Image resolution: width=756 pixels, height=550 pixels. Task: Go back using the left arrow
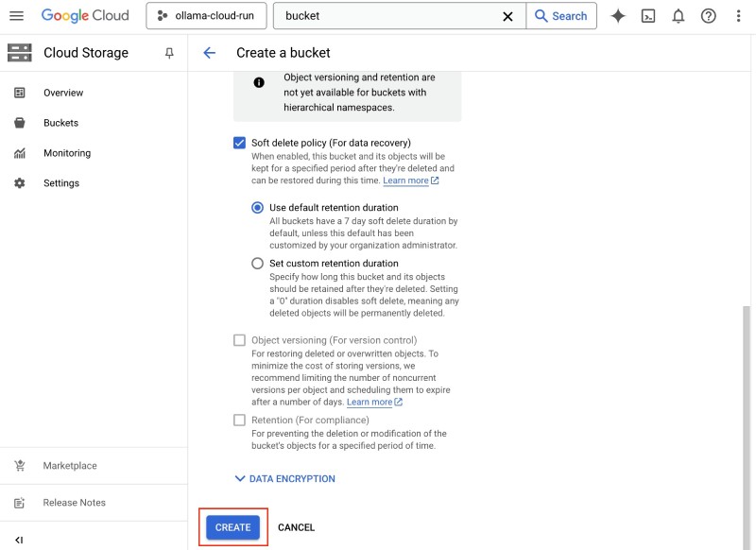(210, 53)
